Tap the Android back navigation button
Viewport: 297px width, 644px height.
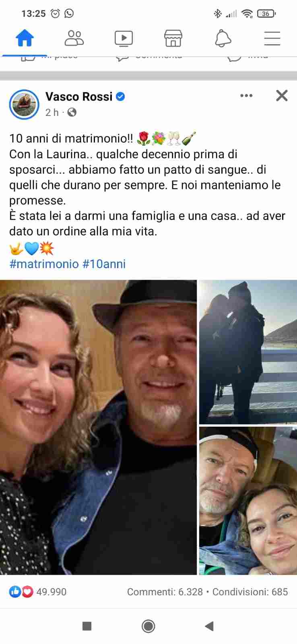209,626
